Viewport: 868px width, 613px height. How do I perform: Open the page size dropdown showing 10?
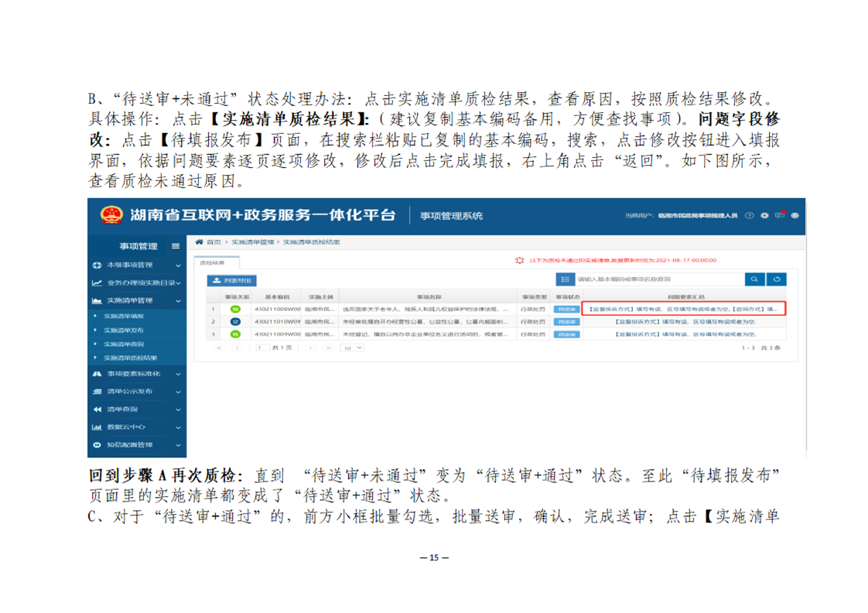(353, 348)
